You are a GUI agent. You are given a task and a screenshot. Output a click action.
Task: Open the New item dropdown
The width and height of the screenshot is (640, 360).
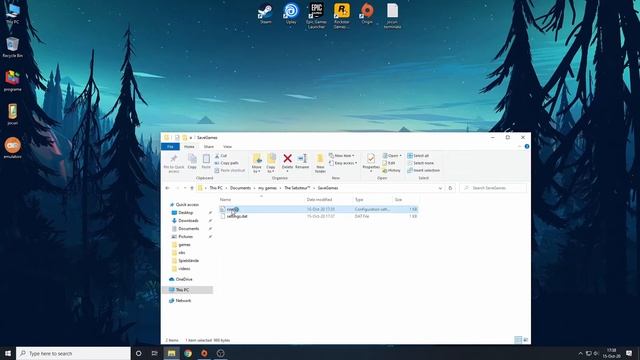pyautogui.click(x=342, y=156)
